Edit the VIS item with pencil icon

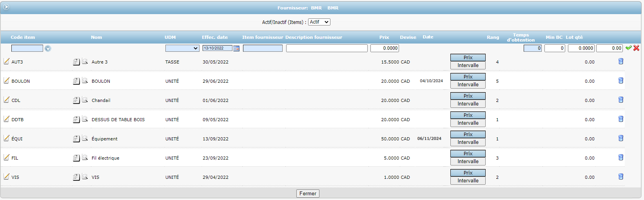pos(6,176)
